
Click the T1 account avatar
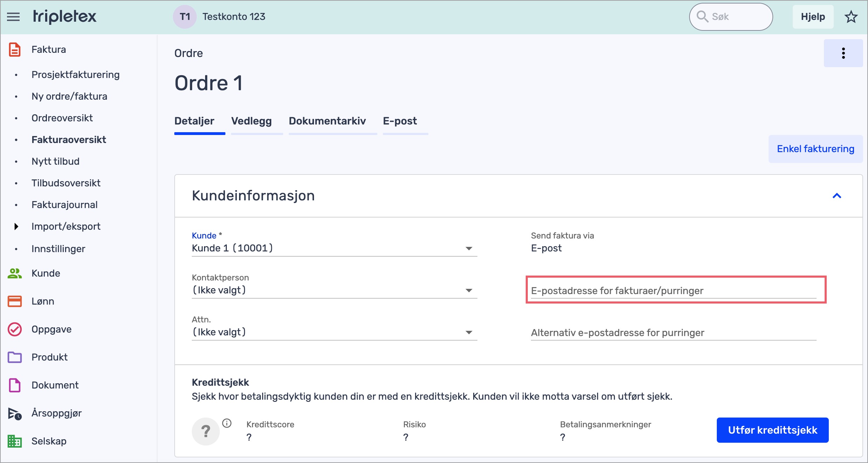185,17
